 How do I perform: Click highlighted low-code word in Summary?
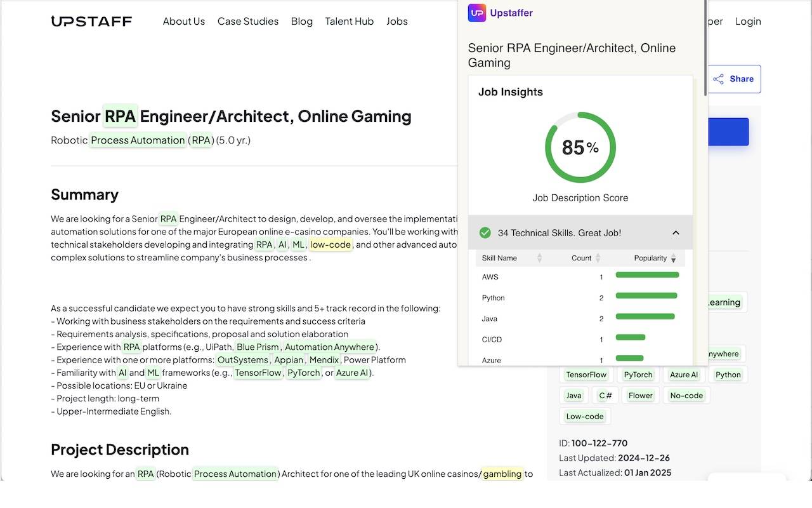point(331,244)
